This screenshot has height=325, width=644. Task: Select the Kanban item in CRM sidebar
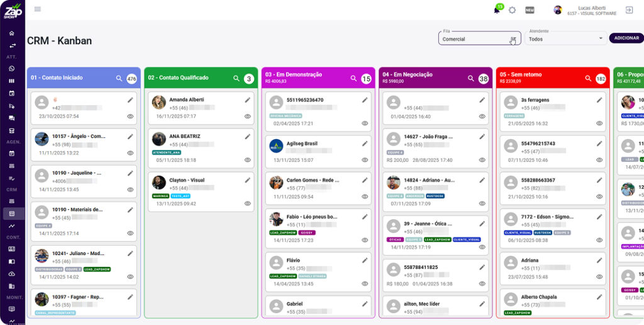12,214
